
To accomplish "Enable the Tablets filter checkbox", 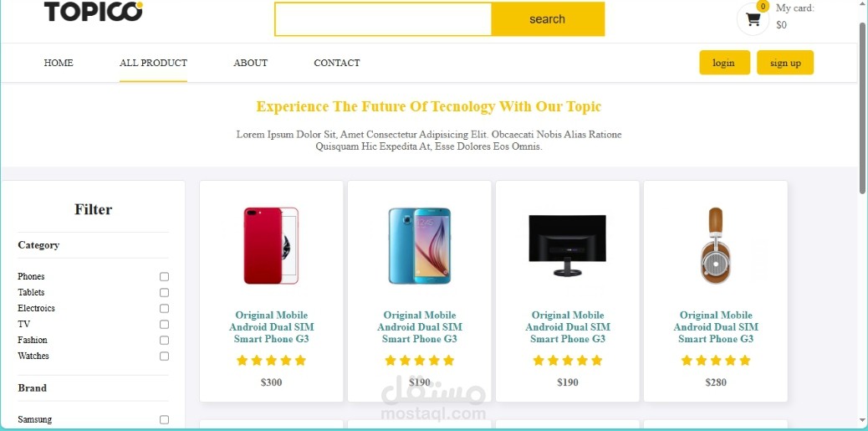I will coord(164,293).
